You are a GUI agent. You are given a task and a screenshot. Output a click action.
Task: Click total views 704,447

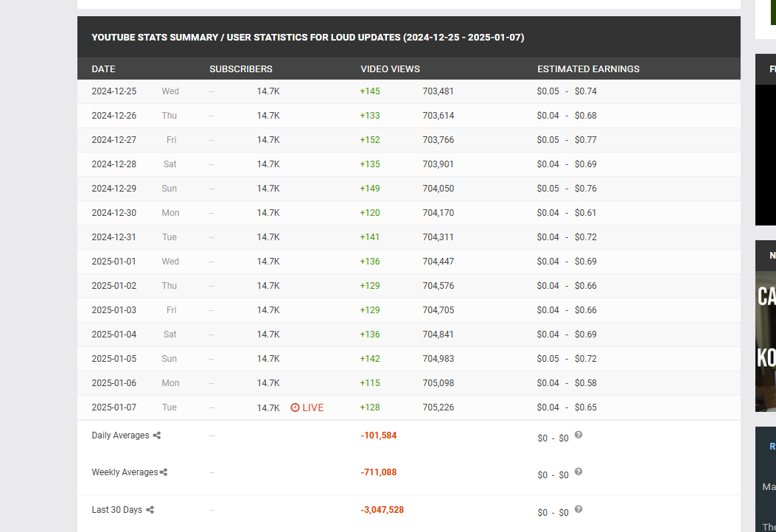[438, 261]
